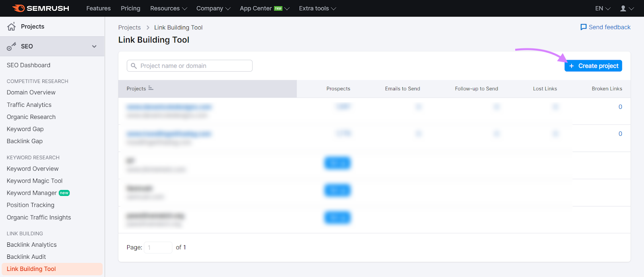Click the search magnifier icon

click(x=134, y=66)
